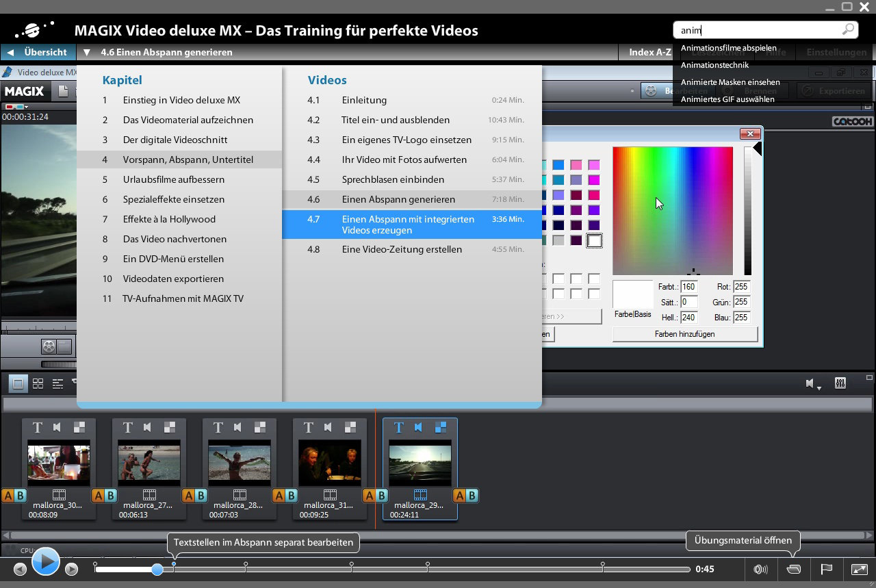Select the grid view icon above the timeline
This screenshot has width=876, height=588.
38,383
